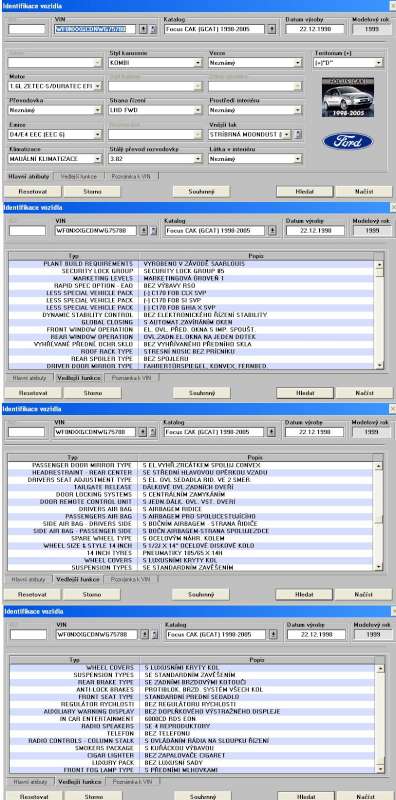Screen dimensions: 396x800
Task: Select the DRIVERS AIR BAG row
Action: click(x=191, y=509)
